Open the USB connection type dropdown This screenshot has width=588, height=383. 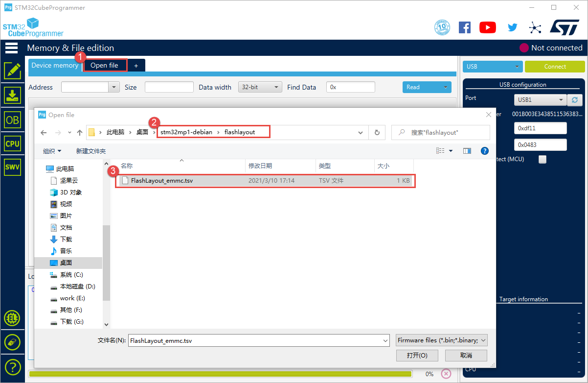point(492,67)
